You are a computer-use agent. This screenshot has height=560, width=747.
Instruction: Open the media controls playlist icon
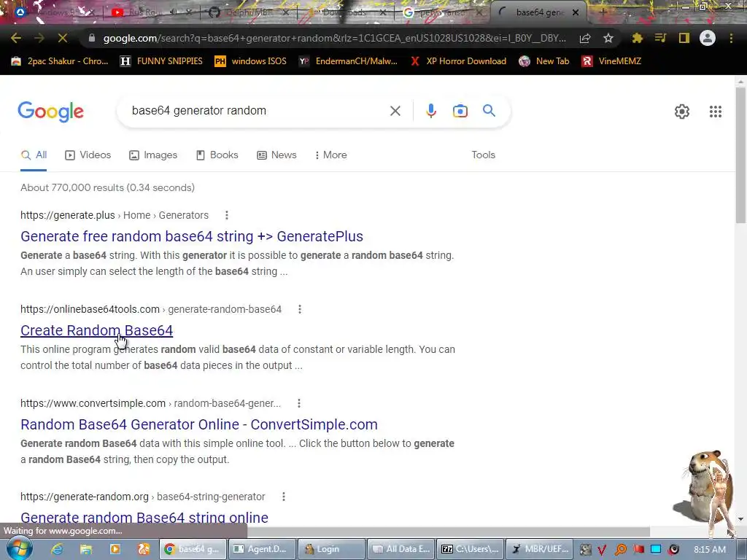660,38
